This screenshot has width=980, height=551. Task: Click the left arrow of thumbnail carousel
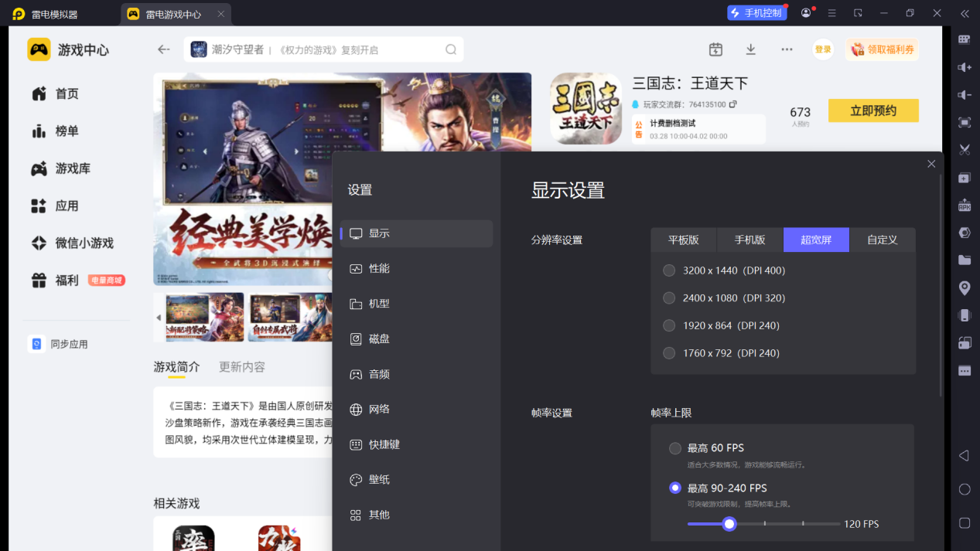point(159,318)
